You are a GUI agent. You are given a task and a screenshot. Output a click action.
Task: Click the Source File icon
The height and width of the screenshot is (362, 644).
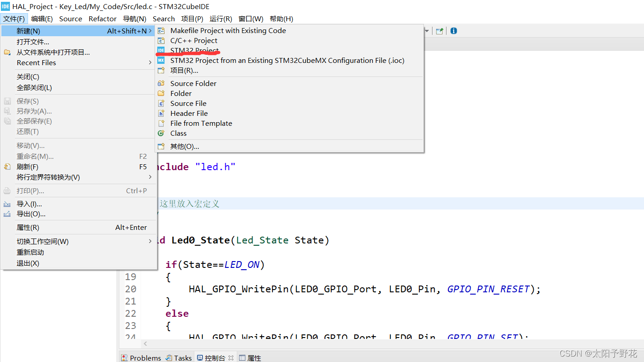(x=161, y=103)
